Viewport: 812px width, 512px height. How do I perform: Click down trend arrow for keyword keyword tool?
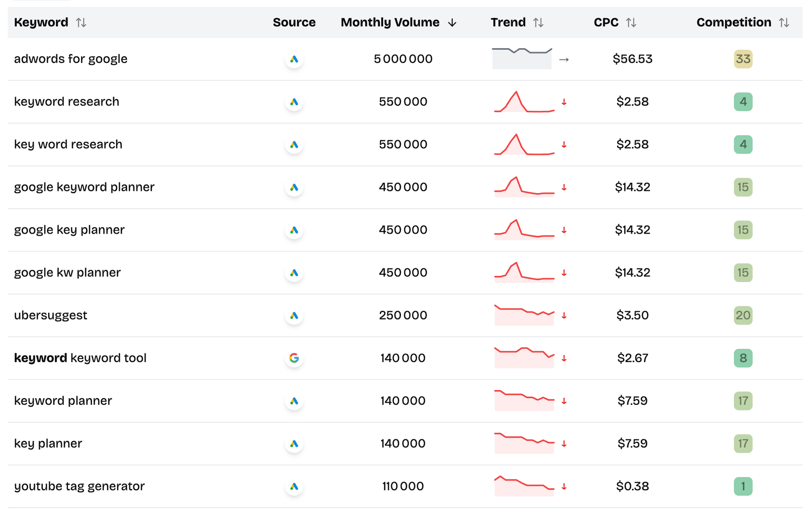564,358
